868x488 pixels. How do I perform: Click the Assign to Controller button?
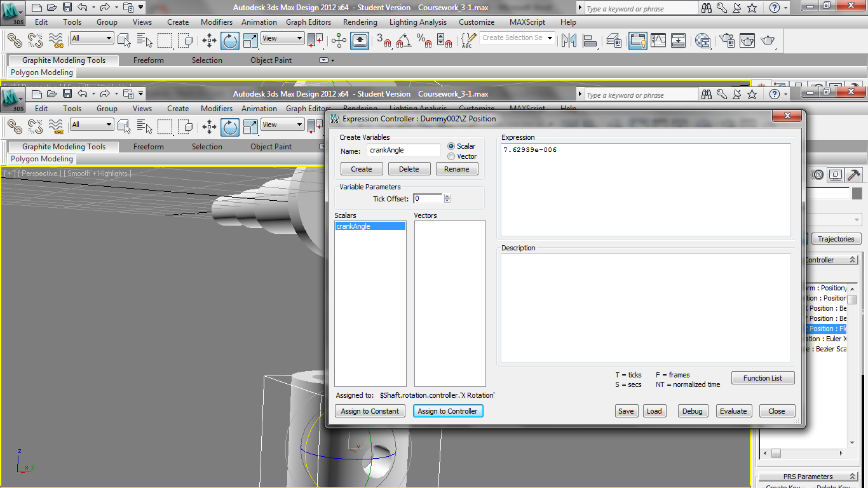(x=447, y=411)
